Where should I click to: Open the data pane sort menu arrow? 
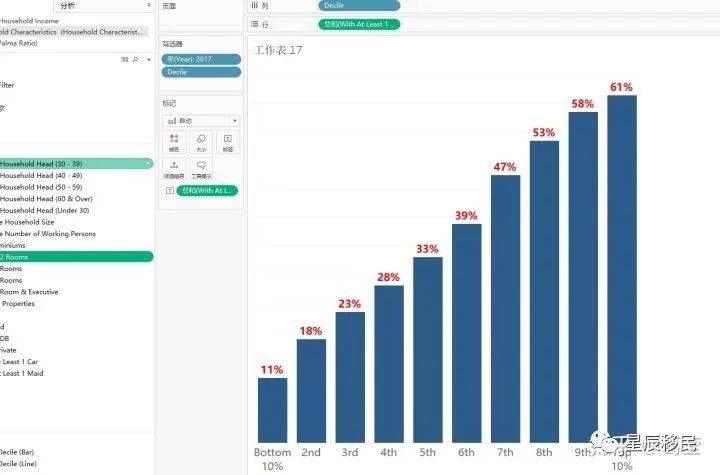pyautogui.click(x=148, y=60)
